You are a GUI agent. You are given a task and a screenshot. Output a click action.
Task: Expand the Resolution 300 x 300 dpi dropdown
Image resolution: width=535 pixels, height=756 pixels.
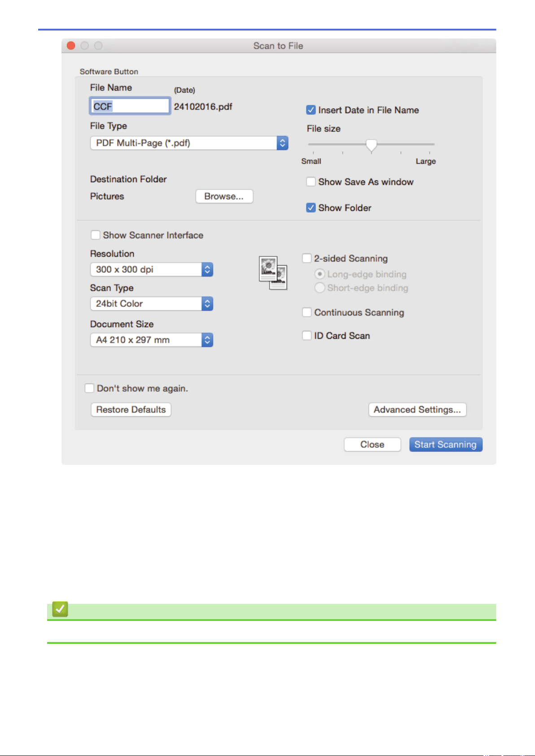point(152,270)
